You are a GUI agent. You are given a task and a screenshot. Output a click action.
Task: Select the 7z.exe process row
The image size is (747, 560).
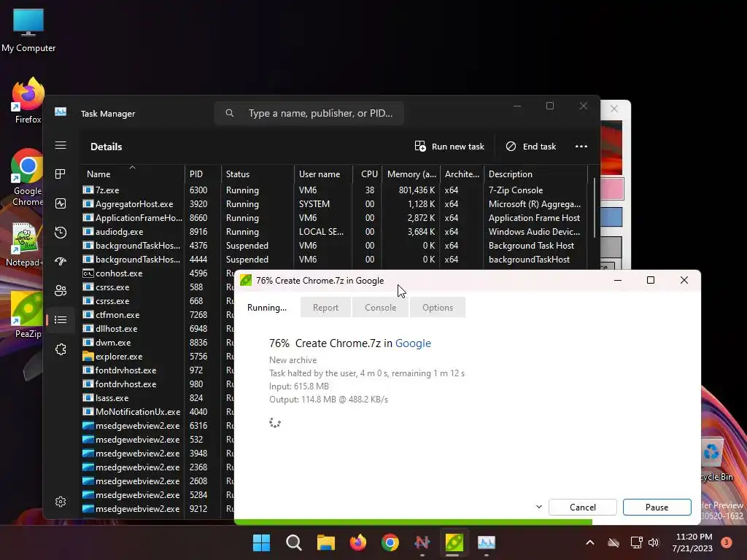[333, 190]
